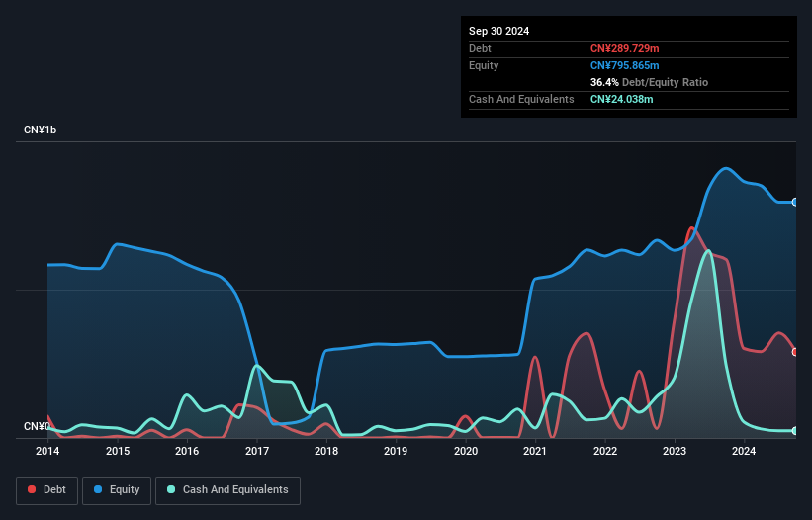The height and width of the screenshot is (520, 812).
Task: Click the 2024 x-axis label
Action: coord(744,451)
